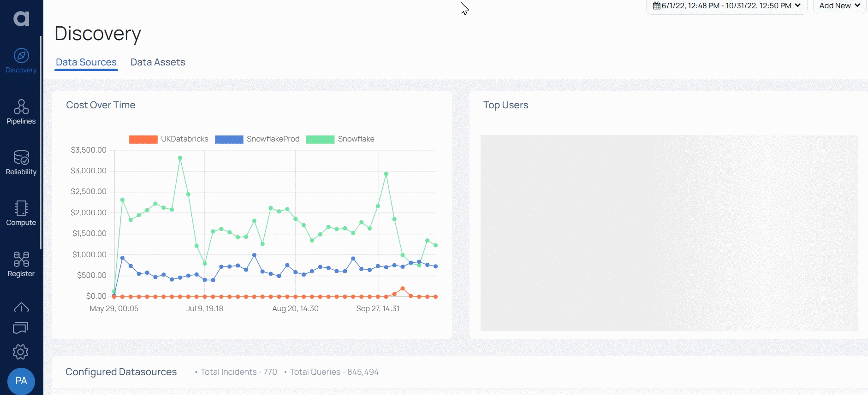868x395 pixels.
Task: Click the calendar icon in date range
Action: tap(656, 6)
